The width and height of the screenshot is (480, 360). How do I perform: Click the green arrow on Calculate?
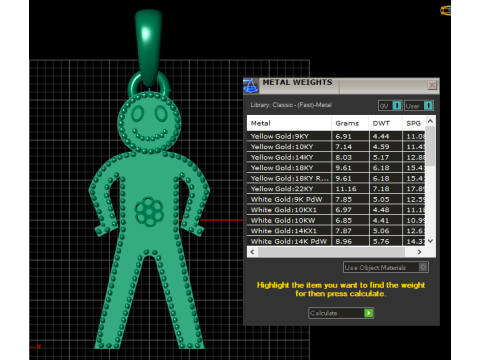[x=368, y=313]
